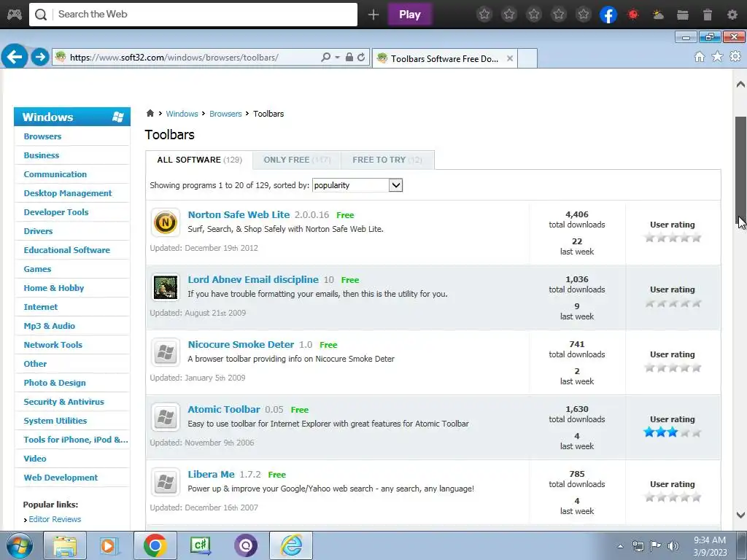
Task: Open the Windows Start menu
Action: point(19,545)
